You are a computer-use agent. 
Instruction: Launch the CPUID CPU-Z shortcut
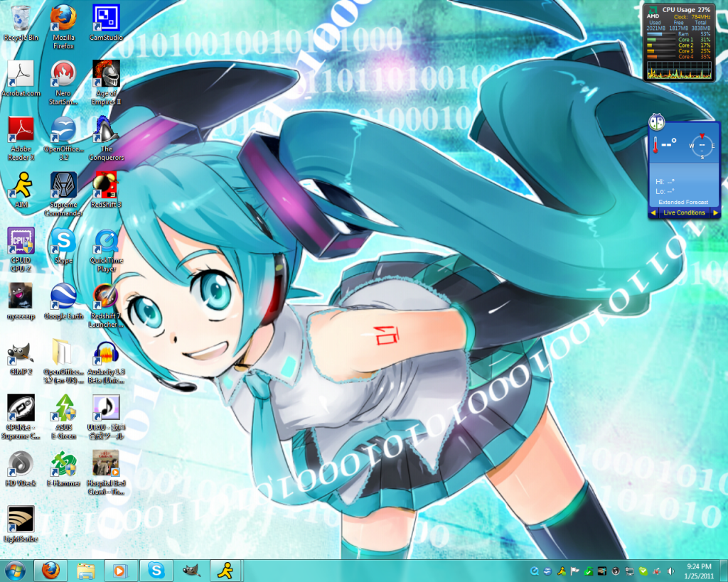(21, 250)
